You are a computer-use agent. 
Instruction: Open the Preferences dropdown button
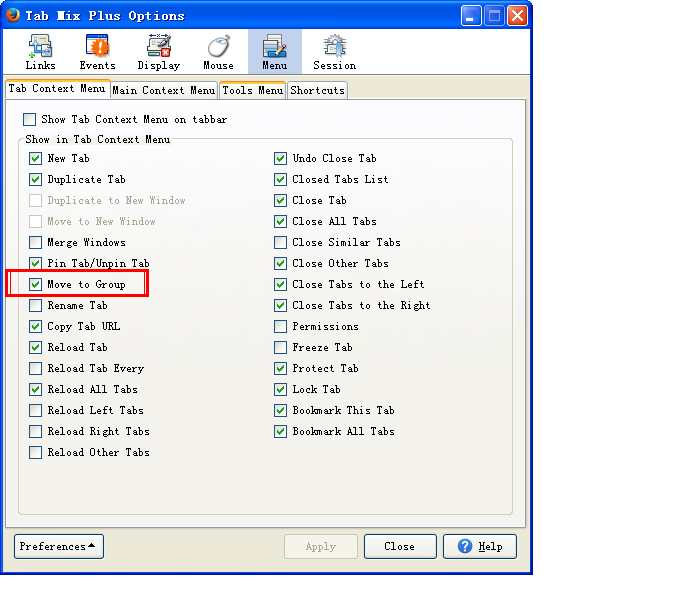pyautogui.click(x=59, y=546)
